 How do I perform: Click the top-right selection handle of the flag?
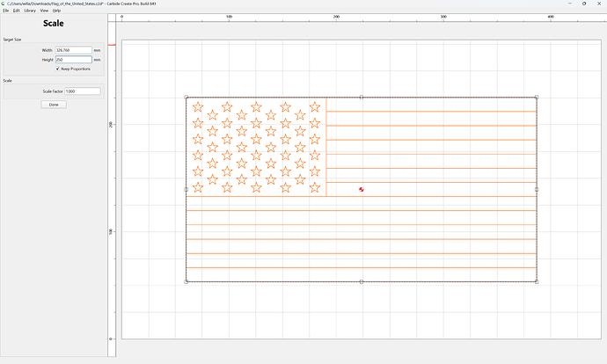coord(537,98)
